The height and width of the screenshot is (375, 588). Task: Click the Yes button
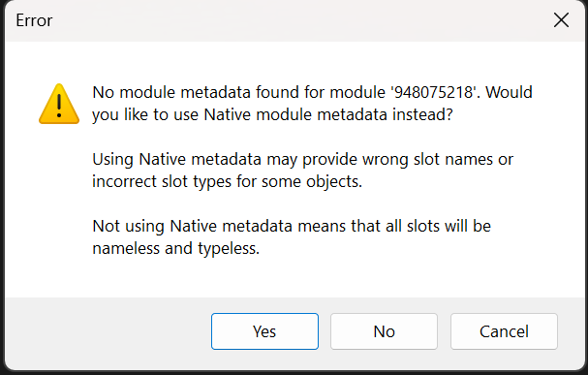click(x=264, y=331)
